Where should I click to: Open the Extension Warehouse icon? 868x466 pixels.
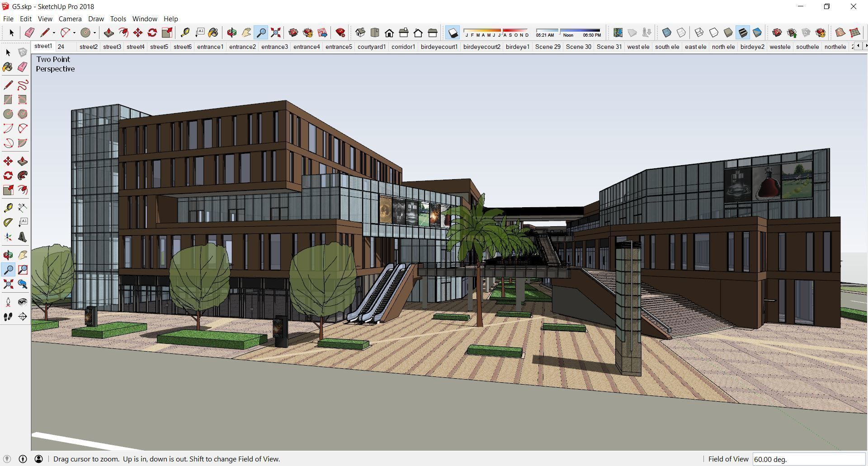pyautogui.click(x=308, y=33)
